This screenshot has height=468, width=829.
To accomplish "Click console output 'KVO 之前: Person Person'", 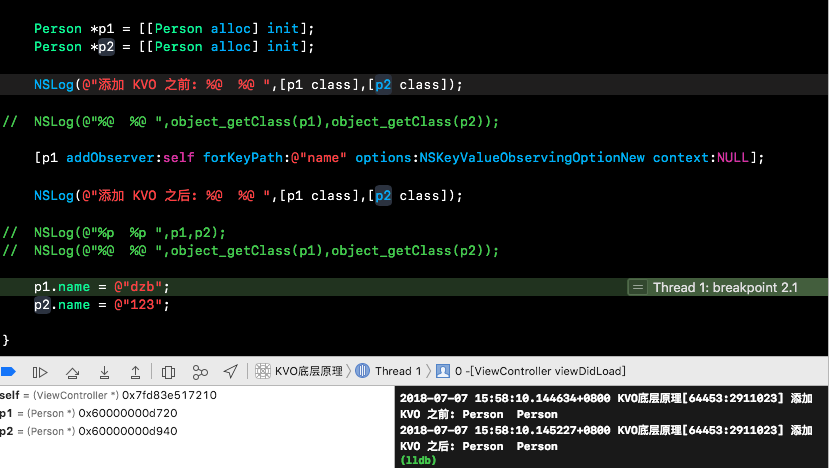I will pos(478,414).
